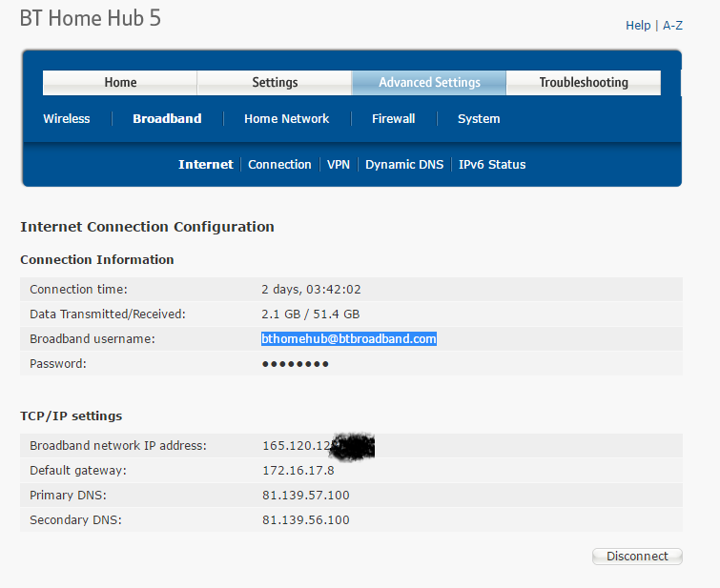Click the Disconnect button
The width and height of the screenshot is (720, 588).
click(637, 557)
